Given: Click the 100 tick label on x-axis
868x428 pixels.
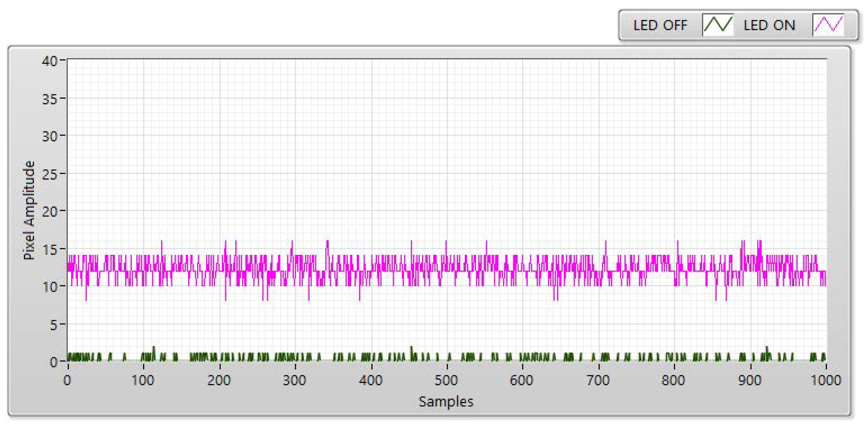Looking at the screenshot, I should [143, 380].
